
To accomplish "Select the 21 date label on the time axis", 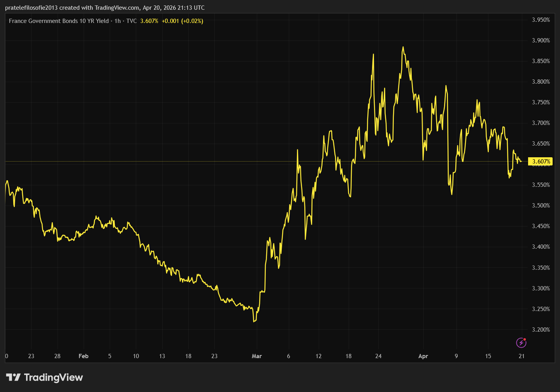I will point(521,356).
